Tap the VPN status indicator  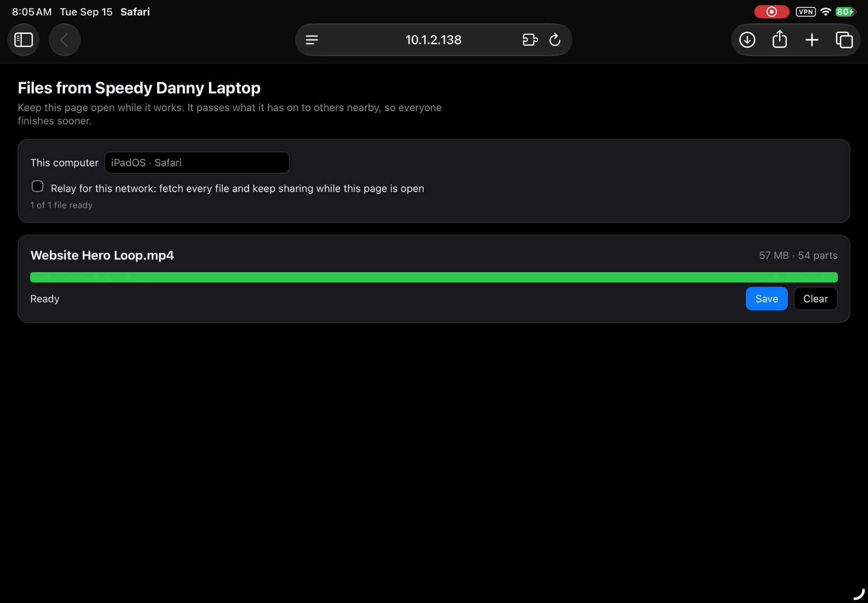pos(806,12)
